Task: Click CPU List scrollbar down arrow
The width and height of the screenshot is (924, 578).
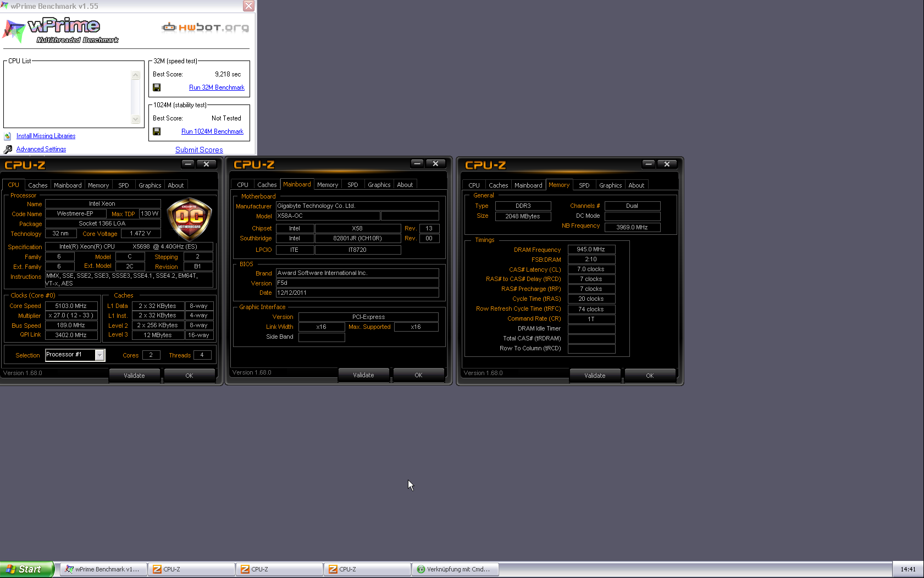Action: pyautogui.click(x=136, y=119)
